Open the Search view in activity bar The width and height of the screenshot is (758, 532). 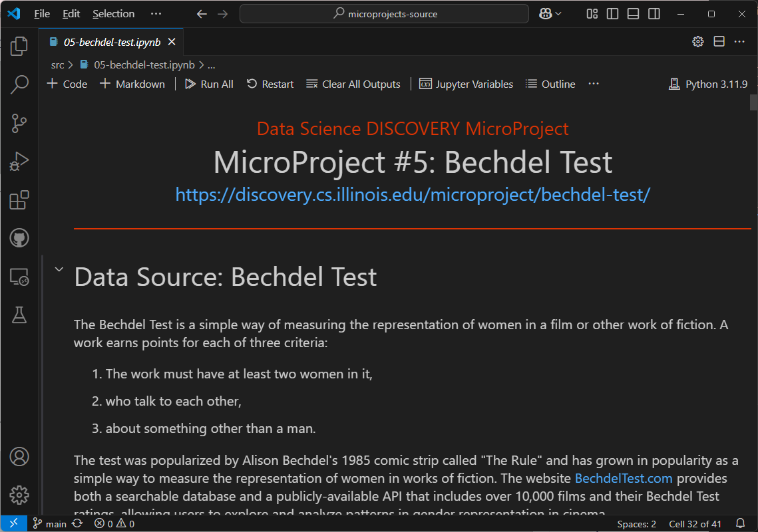pyautogui.click(x=19, y=84)
